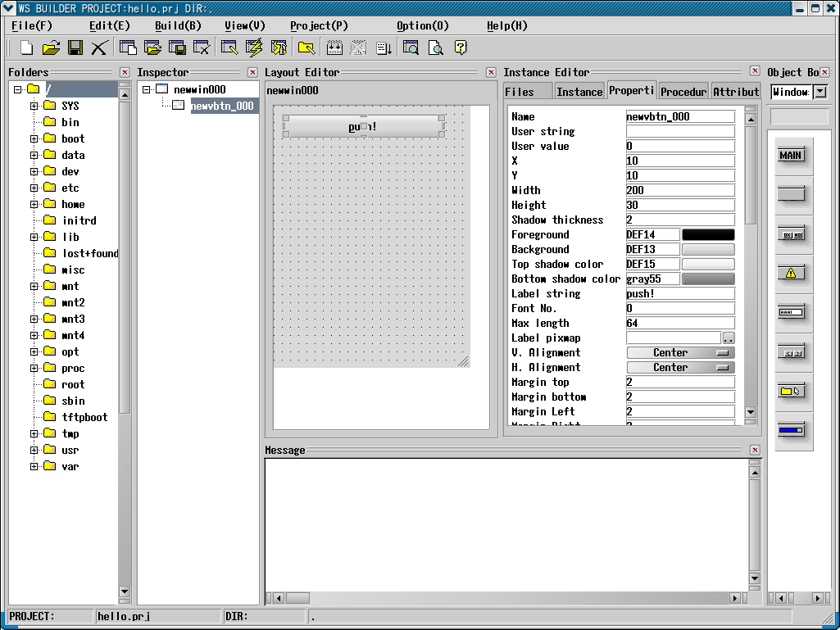This screenshot has height=630, width=840.
Task: Click the Width value field
Action: pyautogui.click(x=680, y=191)
